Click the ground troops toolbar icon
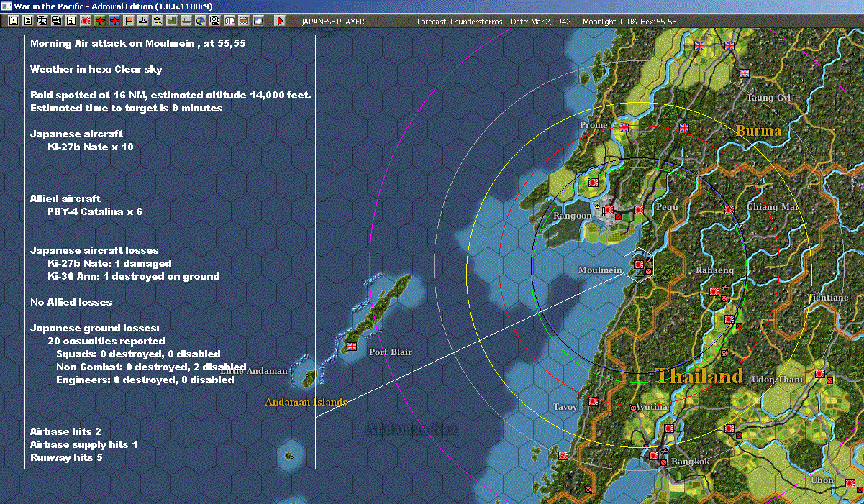Screen dimensions: 864x504 pyautogui.click(x=186, y=21)
